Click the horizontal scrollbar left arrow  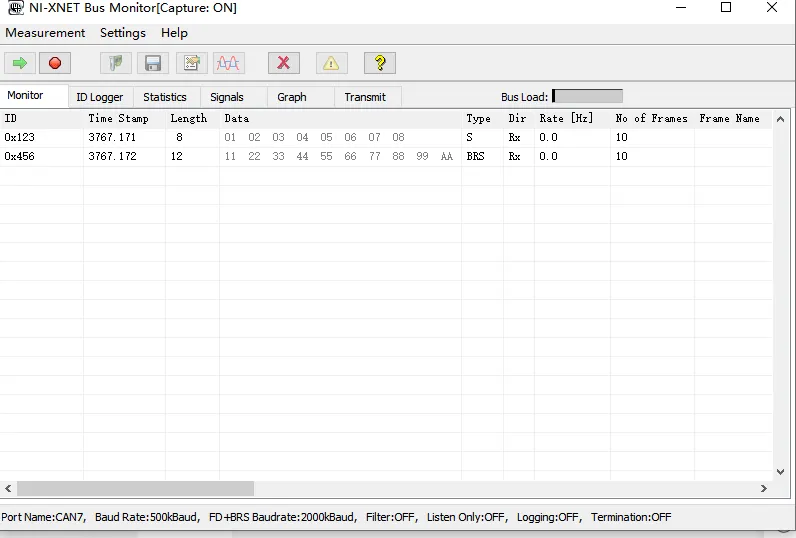point(8,488)
